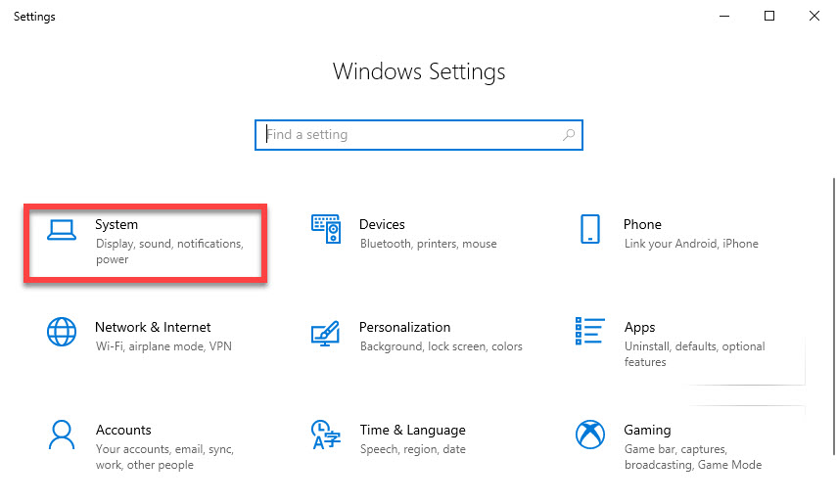The width and height of the screenshot is (837, 504).
Task: Open the System settings title
Action: pos(116,224)
